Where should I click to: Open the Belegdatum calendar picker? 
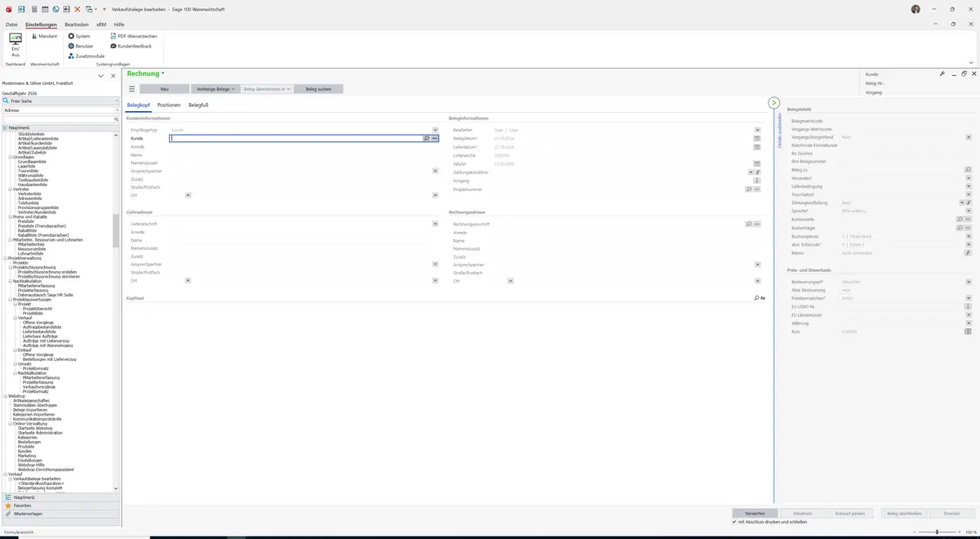click(x=757, y=139)
